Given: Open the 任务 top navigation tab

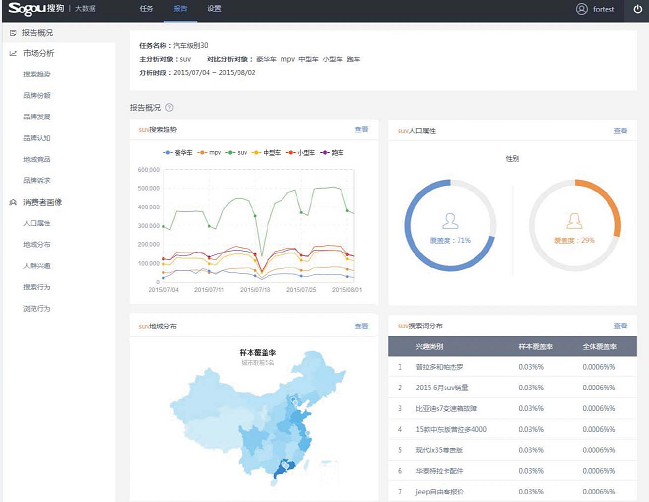Looking at the screenshot, I should click(147, 9).
